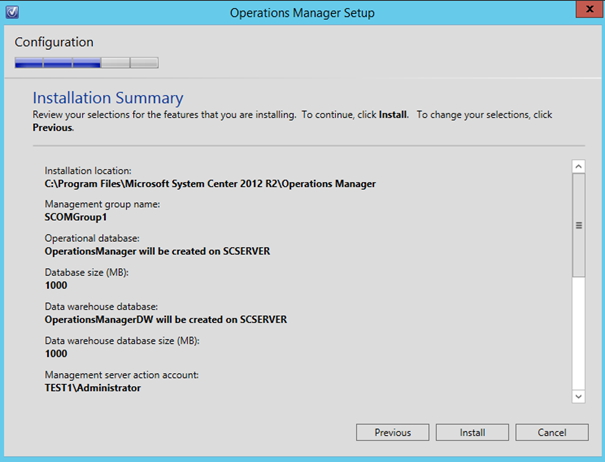Click the Operations Manager Setup title bar icon

12,12
